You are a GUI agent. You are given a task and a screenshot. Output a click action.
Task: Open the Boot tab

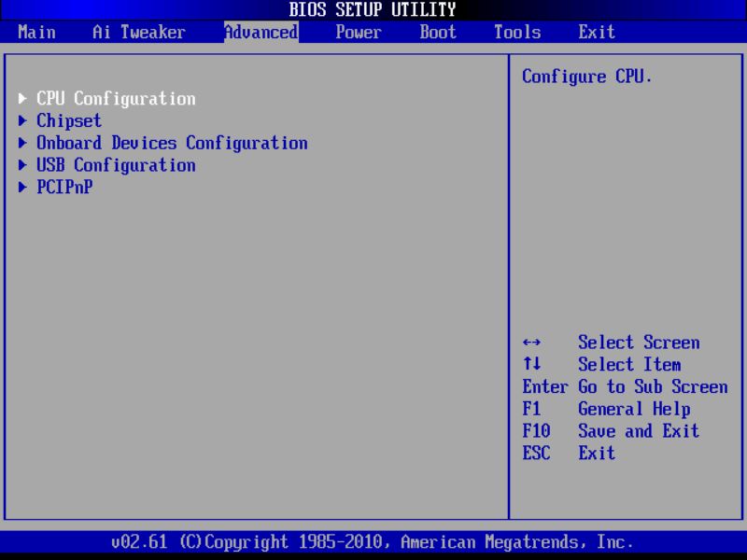[437, 32]
